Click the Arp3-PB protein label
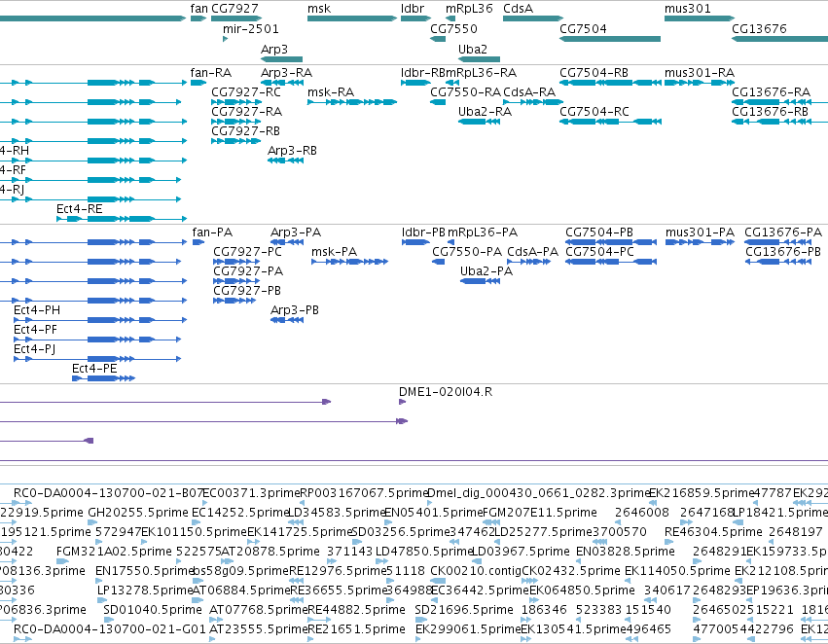 pyautogui.click(x=295, y=310)
